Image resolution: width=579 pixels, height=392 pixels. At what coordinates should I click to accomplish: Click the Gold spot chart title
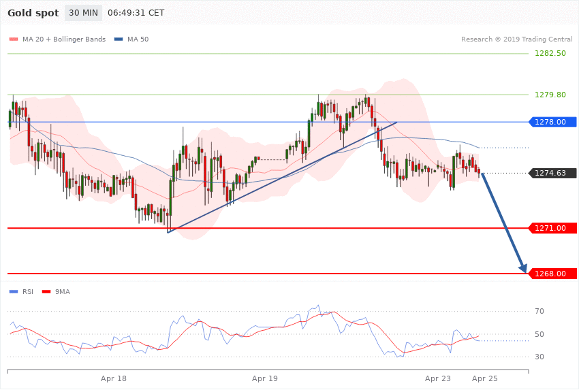point(33,13)
